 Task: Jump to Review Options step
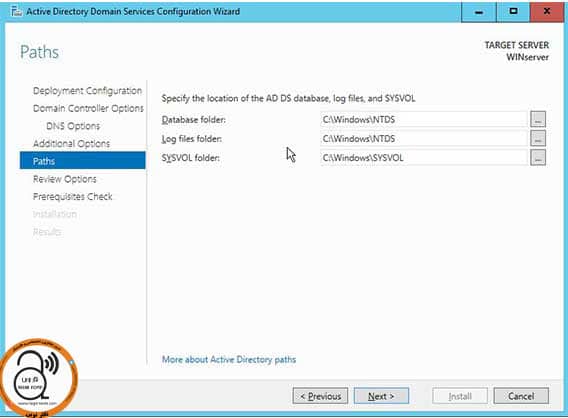coord(65,179)
